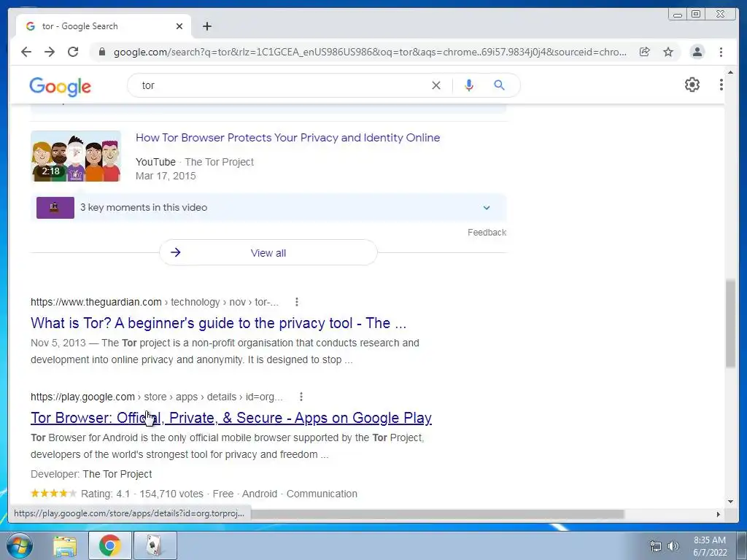The image size is (747, 560).
Task: Play the Tor Browser video thumbnail
Action: [76, 156]
